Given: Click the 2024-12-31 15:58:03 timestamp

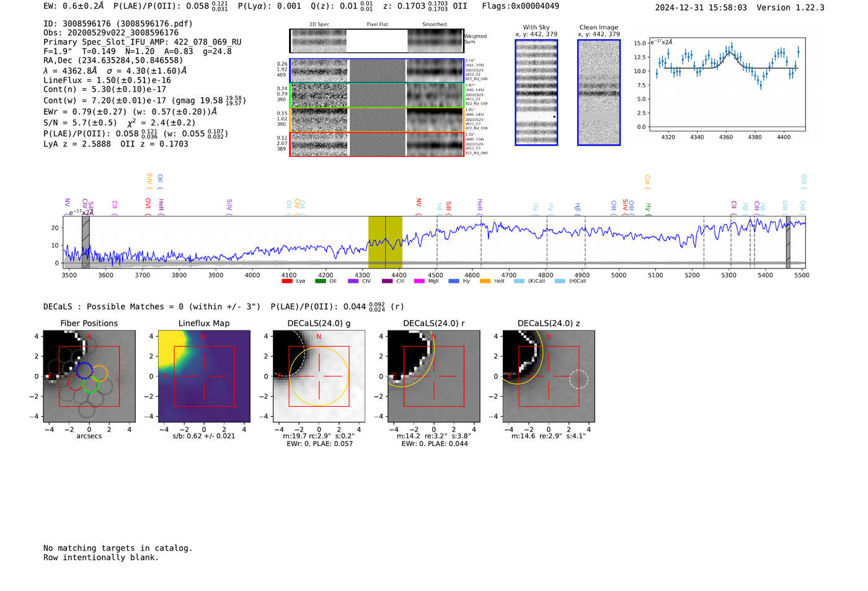Looking at the screenshot, I should (x=701, y=7).
